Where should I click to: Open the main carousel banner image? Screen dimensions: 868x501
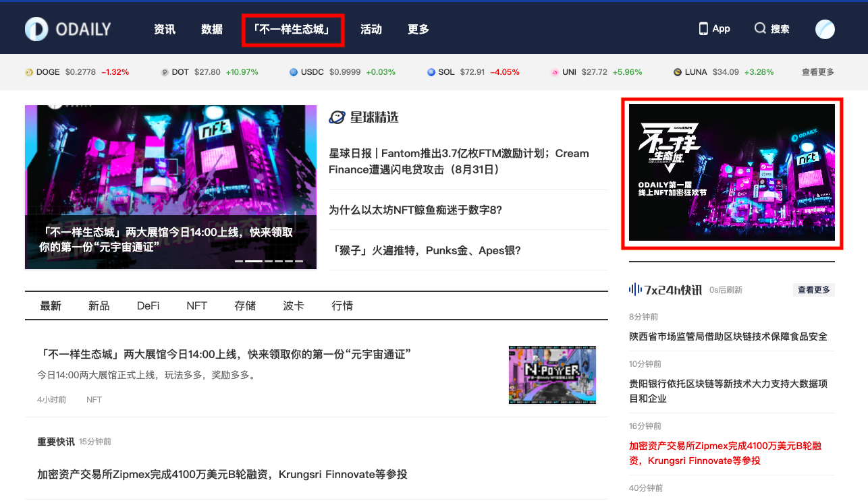tap(171, 187)
